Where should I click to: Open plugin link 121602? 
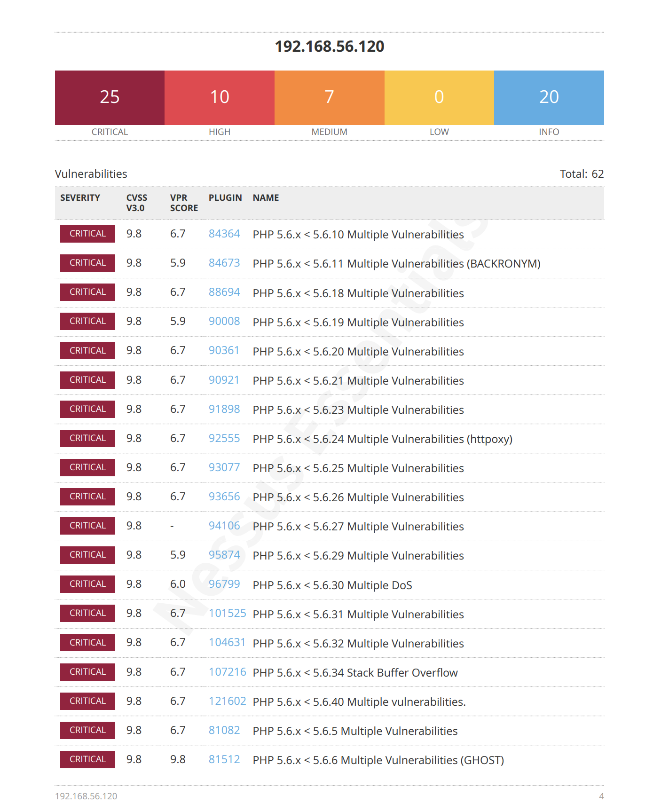coord(228,701)
